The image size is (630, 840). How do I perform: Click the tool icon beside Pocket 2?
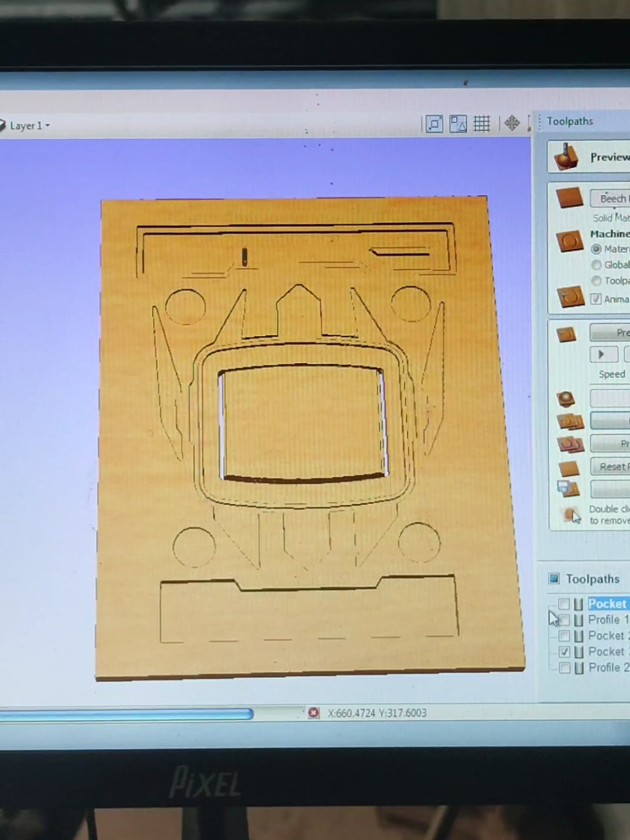click(x=579, y=636)
